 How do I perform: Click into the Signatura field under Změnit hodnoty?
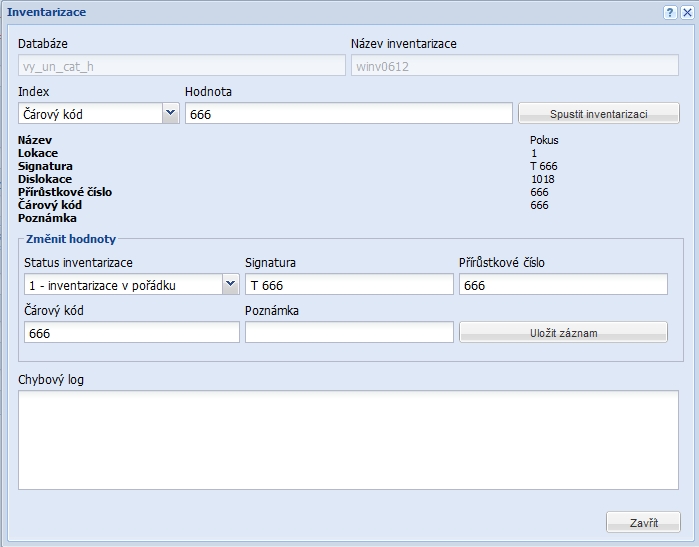tap(348, 285)
